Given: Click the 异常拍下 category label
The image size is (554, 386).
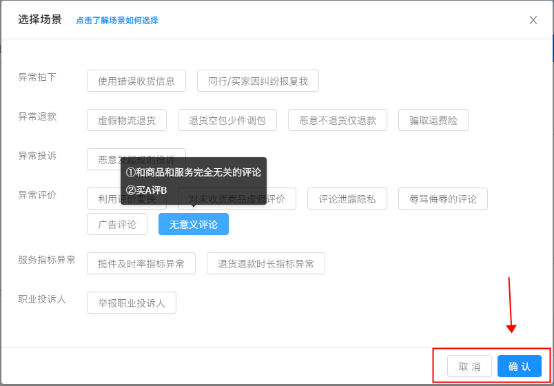Looking at the screenshot, I should (x=37, y=77).
